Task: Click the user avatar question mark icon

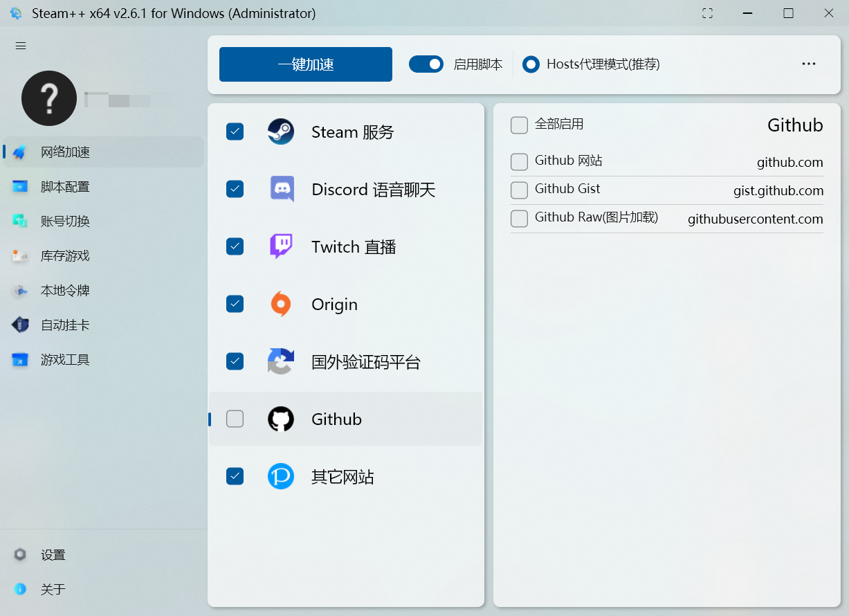Action: tap(48, 98)
